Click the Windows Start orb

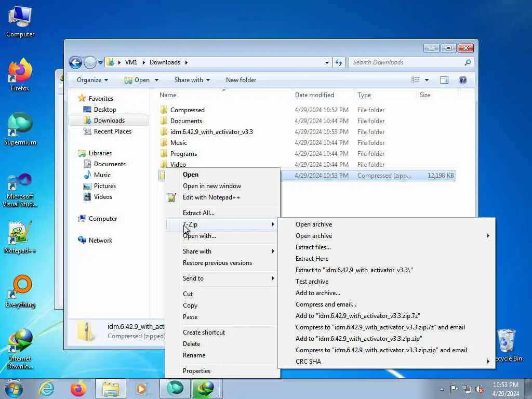pyautogui.click(x=14, y=389)
